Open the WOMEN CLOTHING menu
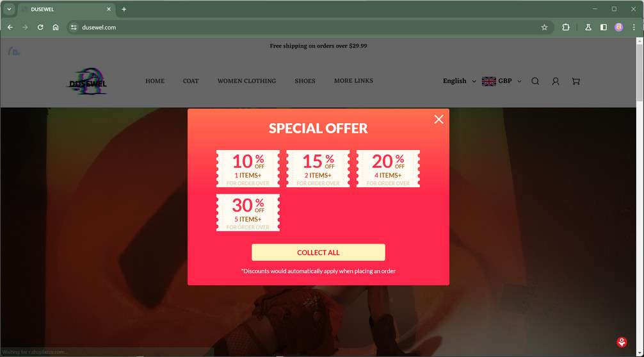The width and height of the screenshot is (644, 357). point(246,81)
